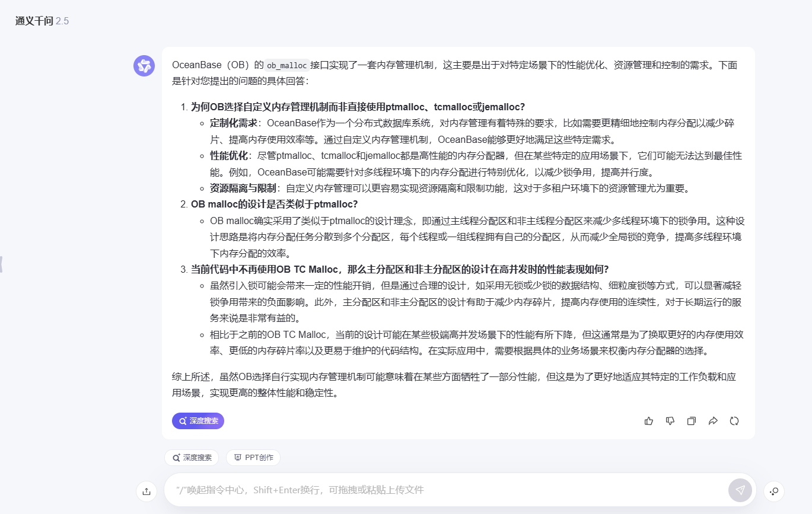Copy the response with the copy icon
Image resolution: width=812 pixels, height=514 pixels.
click(692, 421)
